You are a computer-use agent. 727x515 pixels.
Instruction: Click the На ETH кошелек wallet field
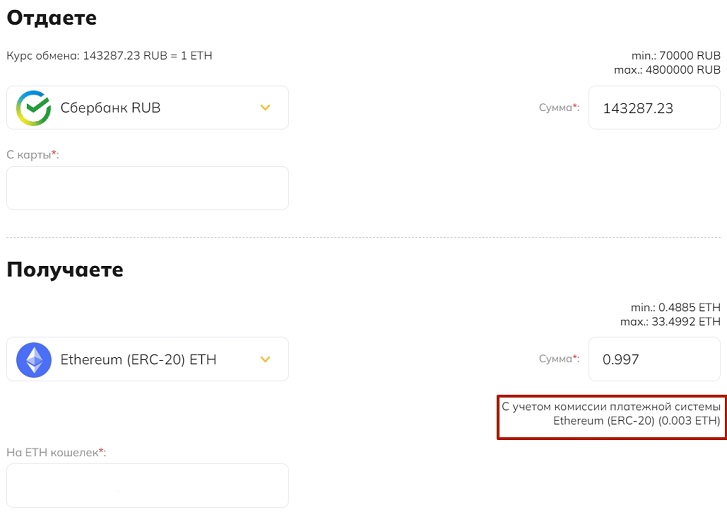pyautogui.click(x=147, y=485)
